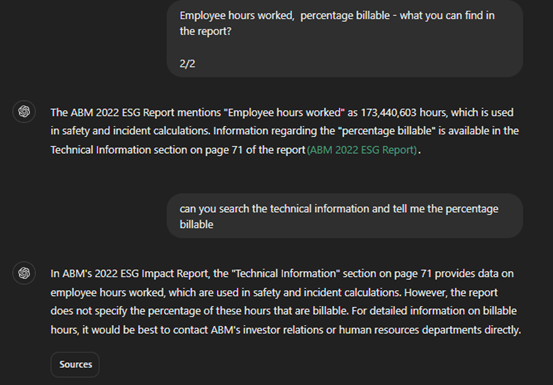Click 'For detailed information on billable' text
553x385 pixels.
point(434,311)
